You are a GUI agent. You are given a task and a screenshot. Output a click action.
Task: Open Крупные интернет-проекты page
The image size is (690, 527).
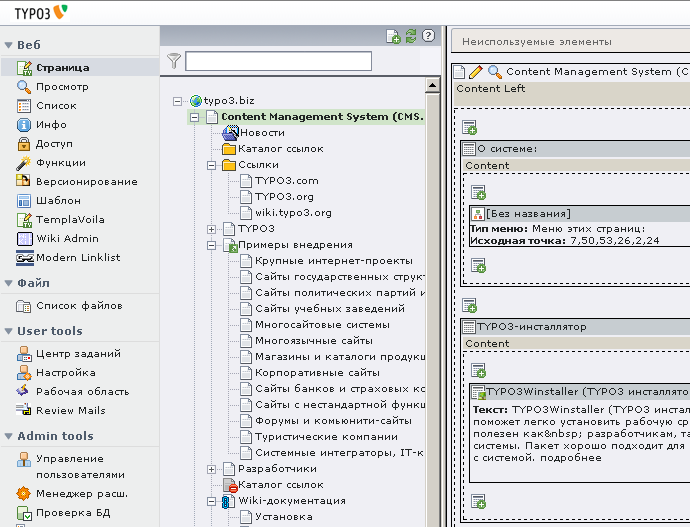pos(334,260)
